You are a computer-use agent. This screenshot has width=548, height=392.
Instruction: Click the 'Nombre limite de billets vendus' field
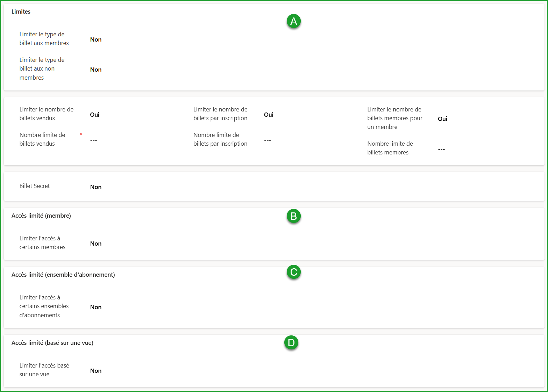pos(94,140)
